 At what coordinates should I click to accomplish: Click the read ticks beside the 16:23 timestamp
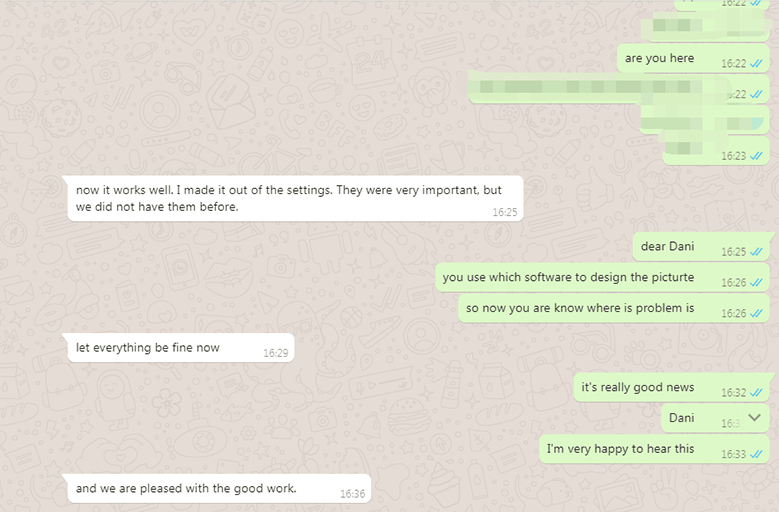click(756, 156)
